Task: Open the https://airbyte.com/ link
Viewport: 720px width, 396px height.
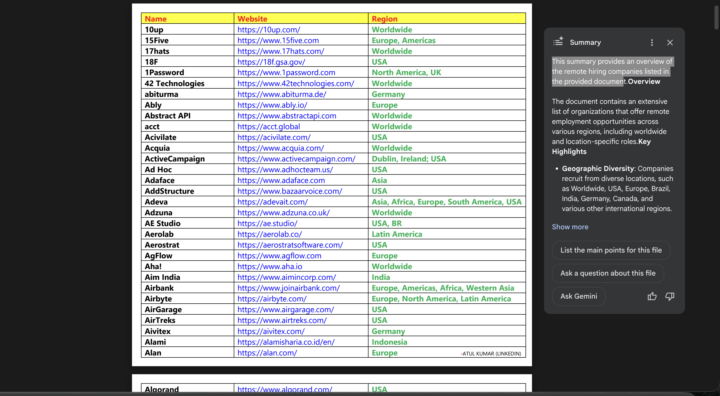Action: [272, 299]
